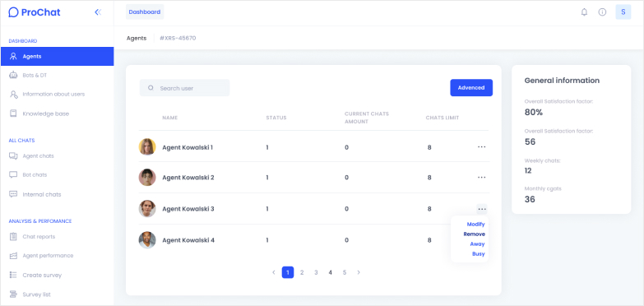Go to page 4

click(330, 272)
